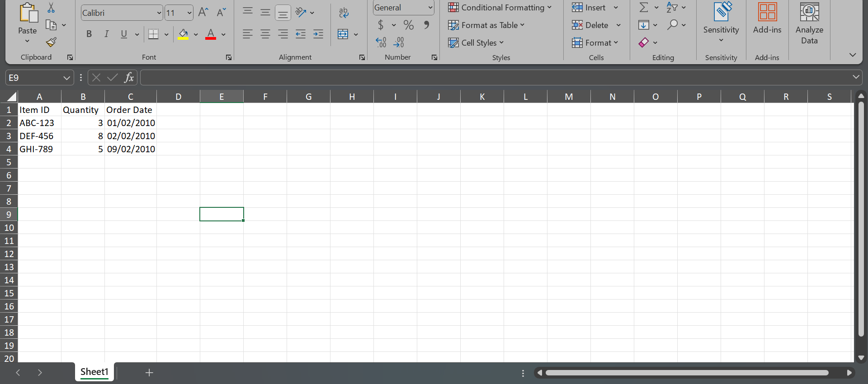Click the Insert Function fx icon
Viewport: 868px width, 384px height.
click(x=129, y=78)
